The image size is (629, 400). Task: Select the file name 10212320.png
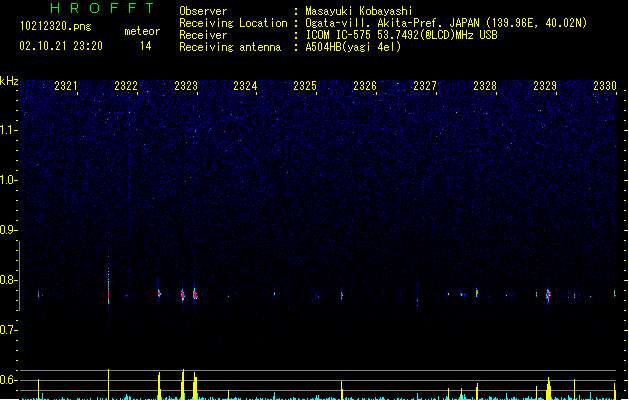pos(56,26)
